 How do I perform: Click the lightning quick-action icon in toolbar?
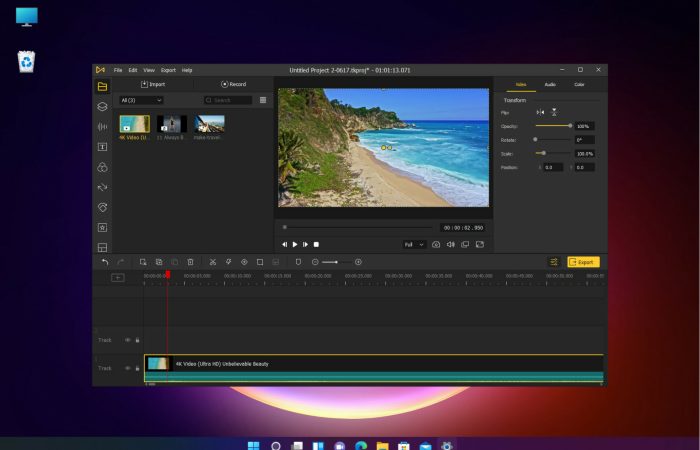pyautogui.click(x=228, y=262)
